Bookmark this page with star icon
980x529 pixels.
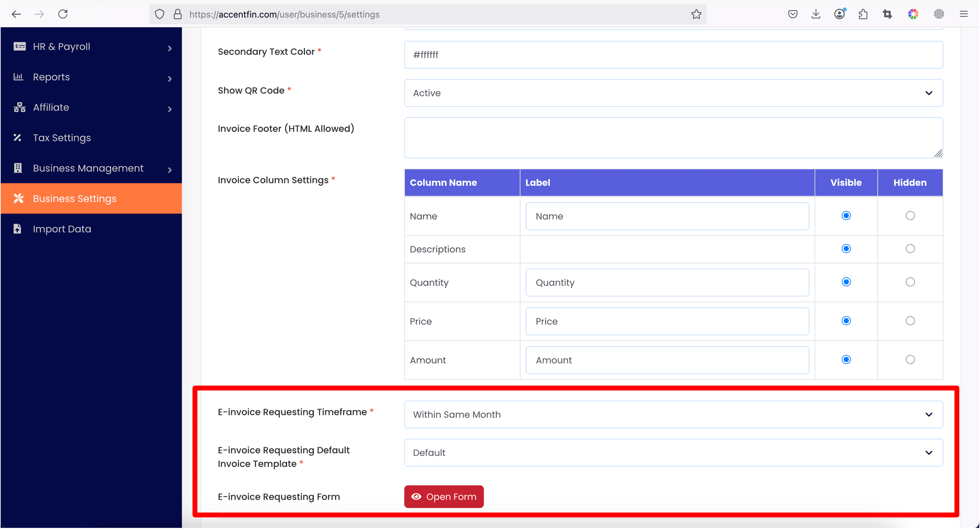click(696, 14)
